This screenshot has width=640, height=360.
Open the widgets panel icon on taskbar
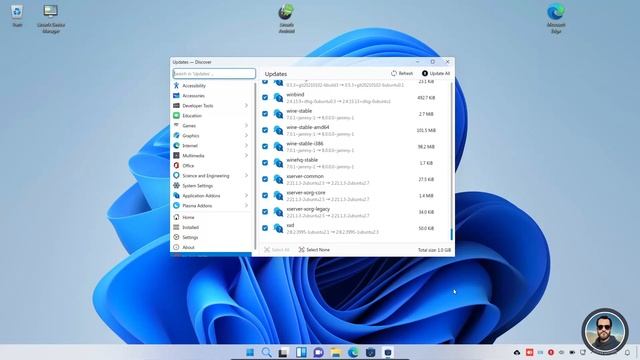[301, 352]
